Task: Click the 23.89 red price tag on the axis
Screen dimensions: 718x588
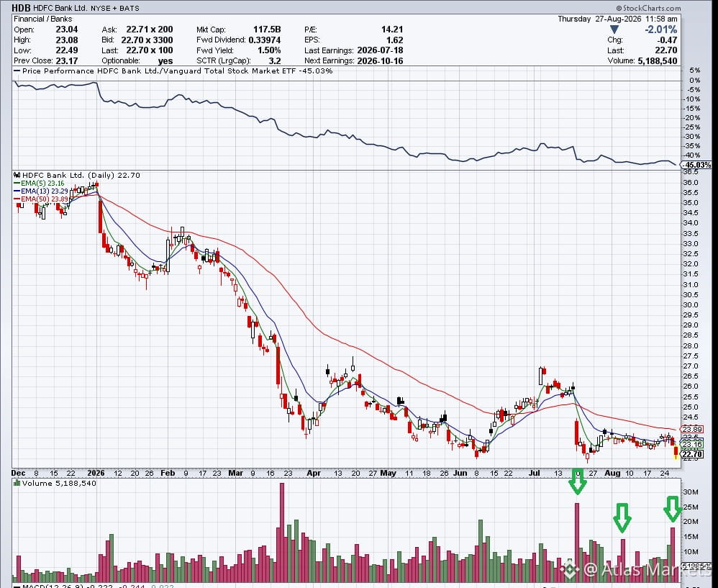Action: coord(692,430)
